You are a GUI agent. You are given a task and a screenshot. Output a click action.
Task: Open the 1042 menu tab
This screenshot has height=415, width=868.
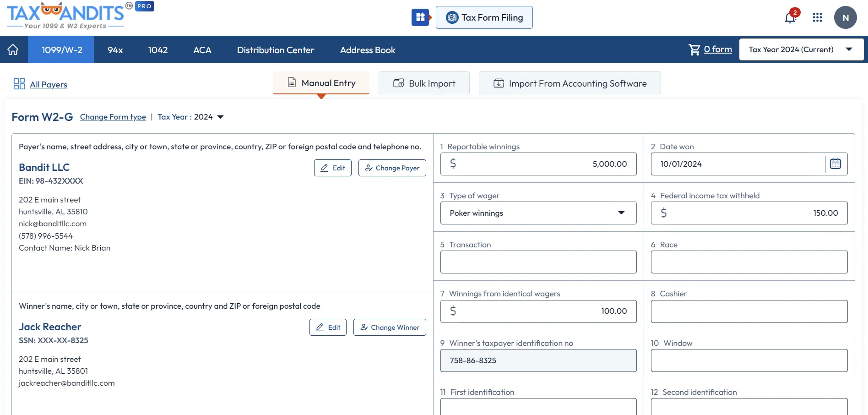pyautogui.click(x=158, y=49)
